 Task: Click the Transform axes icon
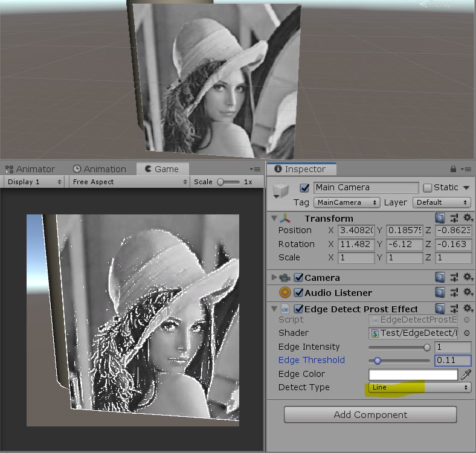(x=285, y=218)
